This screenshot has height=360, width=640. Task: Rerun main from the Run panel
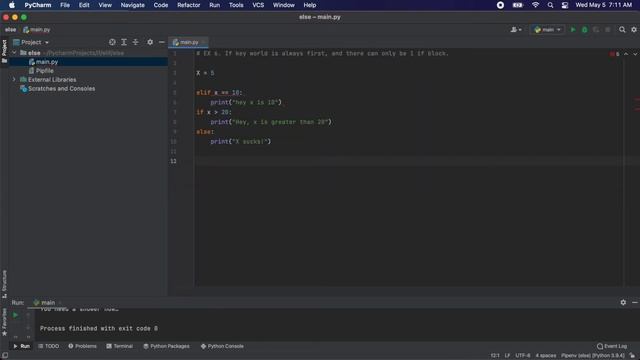pyautogui.click(x=15, y=315)
